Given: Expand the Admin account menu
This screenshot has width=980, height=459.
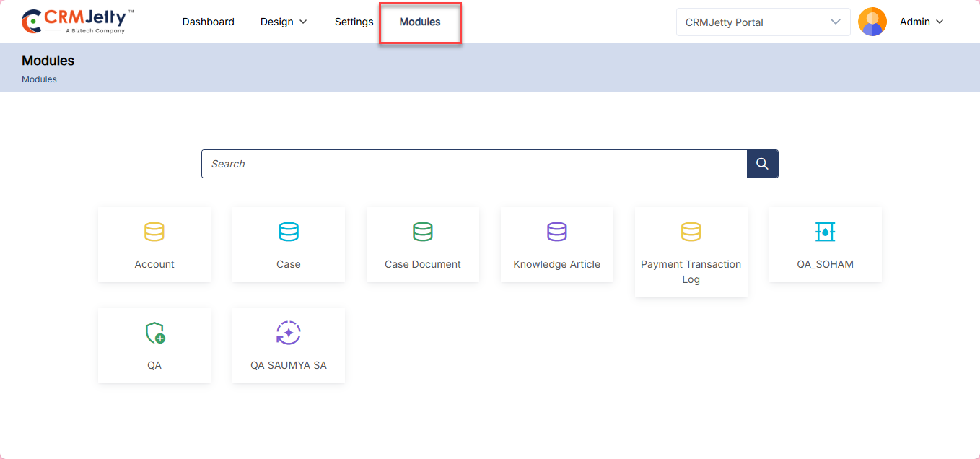Looking at the screenshot, I should (x=922, y=22).
